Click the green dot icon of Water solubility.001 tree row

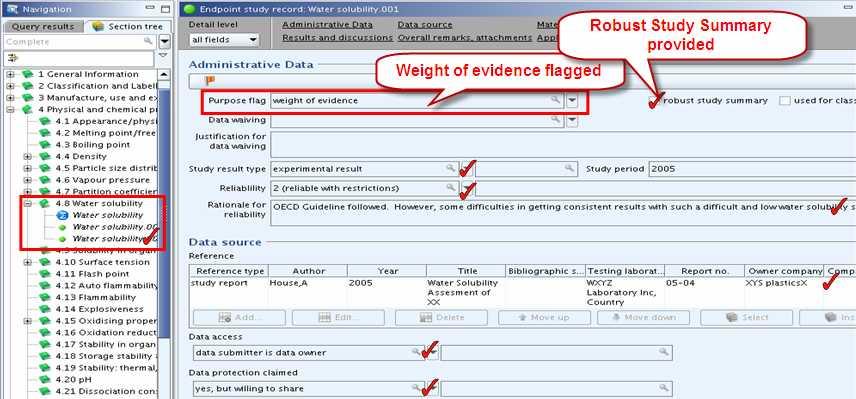[62, 227]
